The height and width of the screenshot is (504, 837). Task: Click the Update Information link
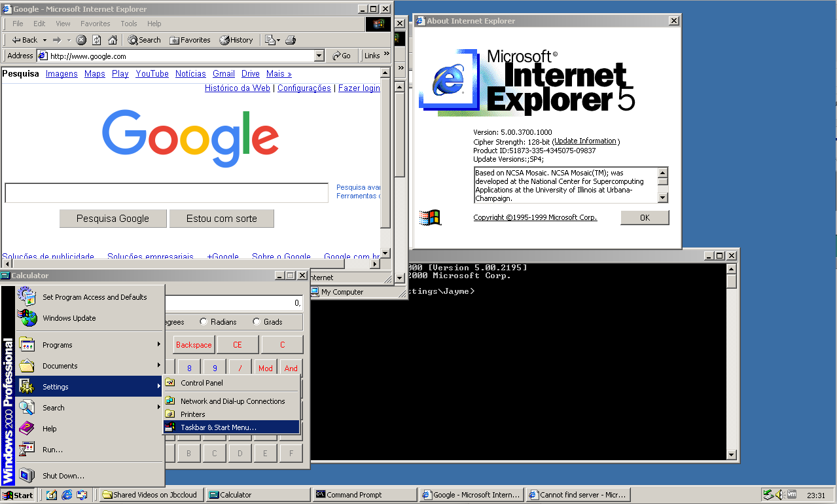coord(585,141)
